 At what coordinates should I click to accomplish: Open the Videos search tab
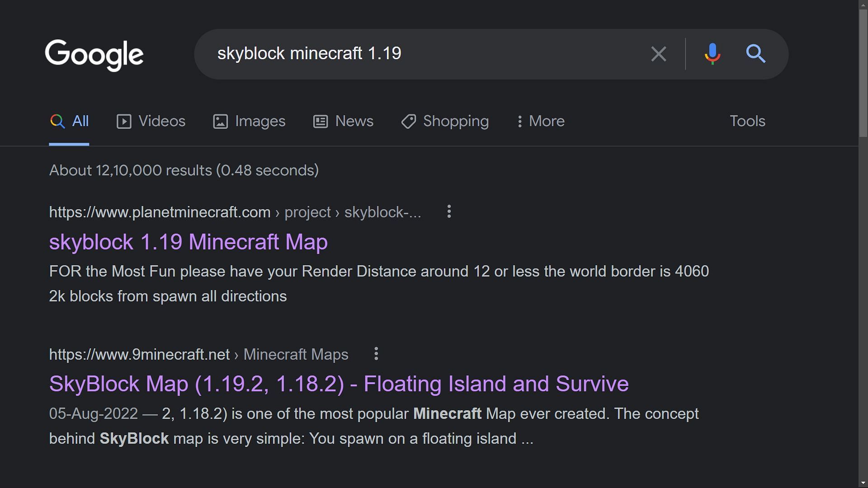(151, 121)
